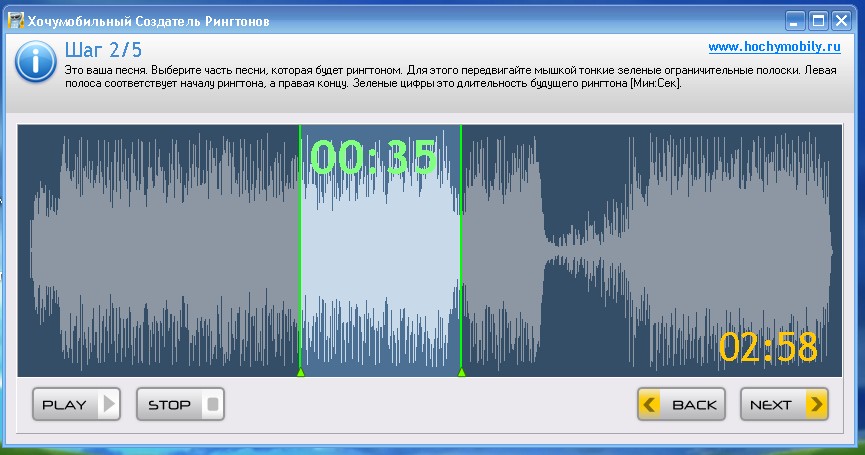Go back with the BACK button
Image resolution: width=865 pixels, height=455 pixels.
pos(681,404)
